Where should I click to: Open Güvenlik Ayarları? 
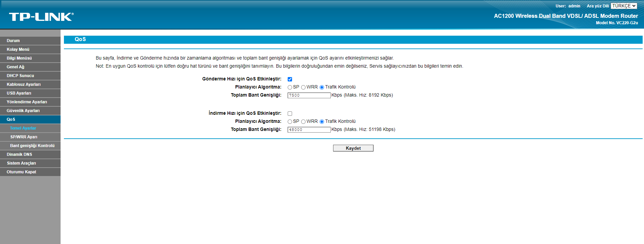[30, 111]
